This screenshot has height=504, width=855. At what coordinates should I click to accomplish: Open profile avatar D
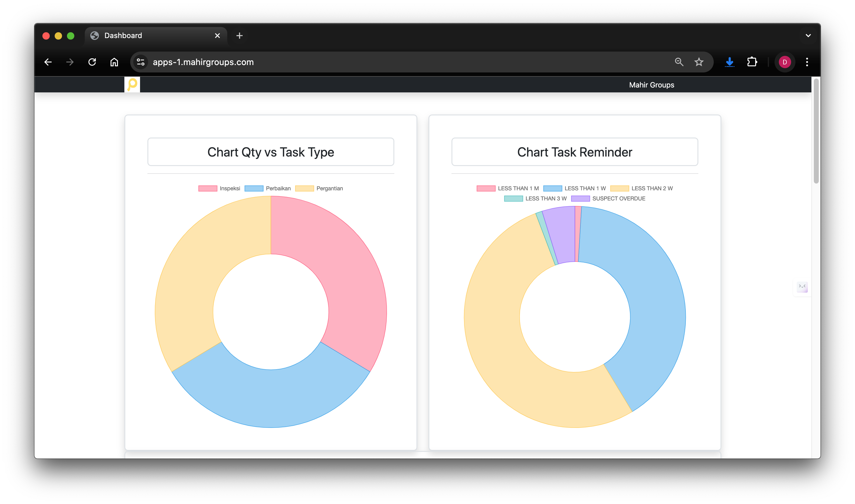[x=784, y=62]
